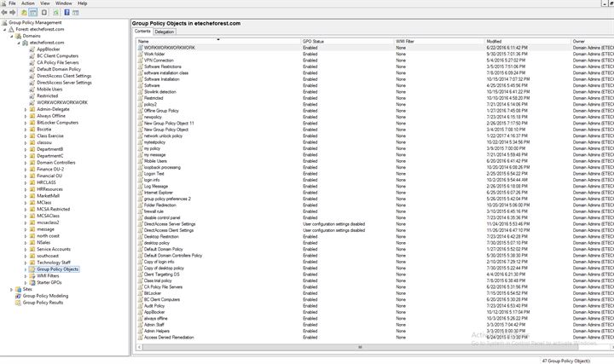Viewport: 614px width, 364px height.
Task: Collapse the Domains tree node arrow
Action: (12, 37)
